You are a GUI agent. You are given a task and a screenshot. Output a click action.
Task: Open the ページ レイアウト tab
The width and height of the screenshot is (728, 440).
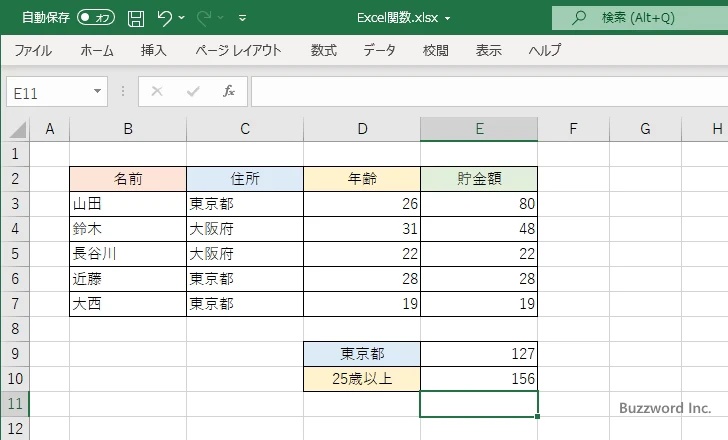pos(238,50)
